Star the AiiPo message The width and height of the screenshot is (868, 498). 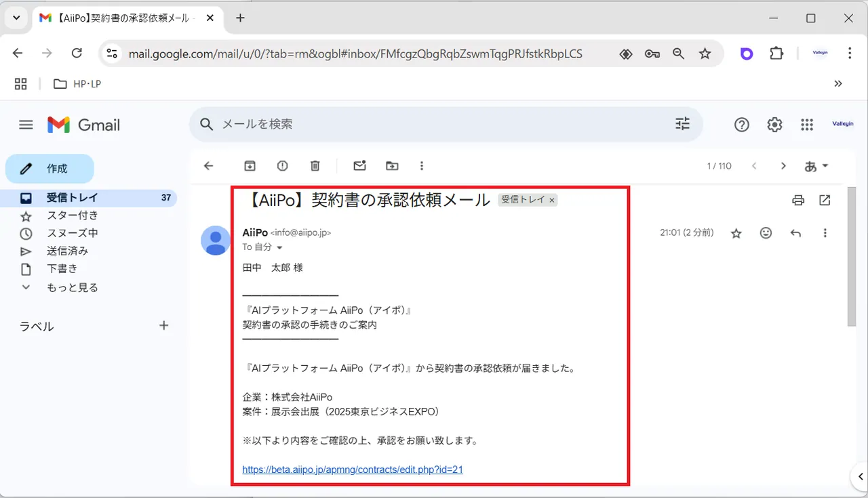click(x=736, y=233)
